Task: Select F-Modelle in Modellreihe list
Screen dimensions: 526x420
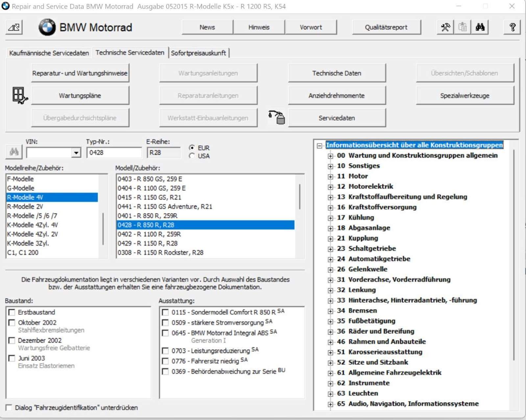Action: point(52,179)
